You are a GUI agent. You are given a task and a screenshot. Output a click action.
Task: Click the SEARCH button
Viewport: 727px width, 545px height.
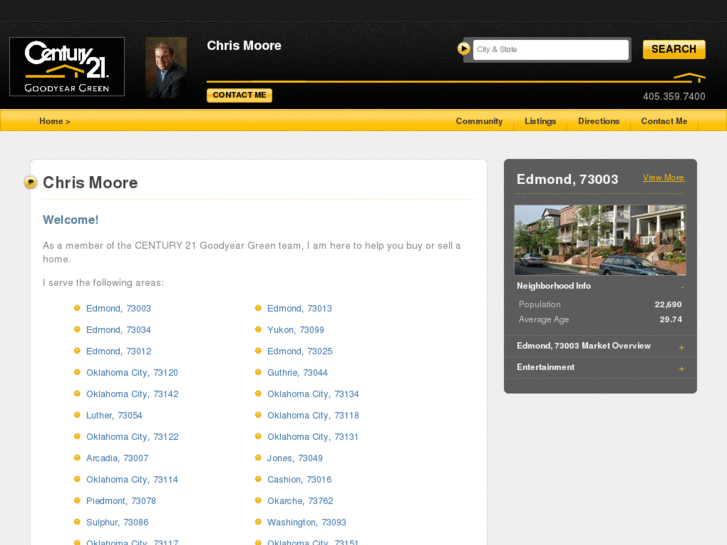click(x=674, y=49)
